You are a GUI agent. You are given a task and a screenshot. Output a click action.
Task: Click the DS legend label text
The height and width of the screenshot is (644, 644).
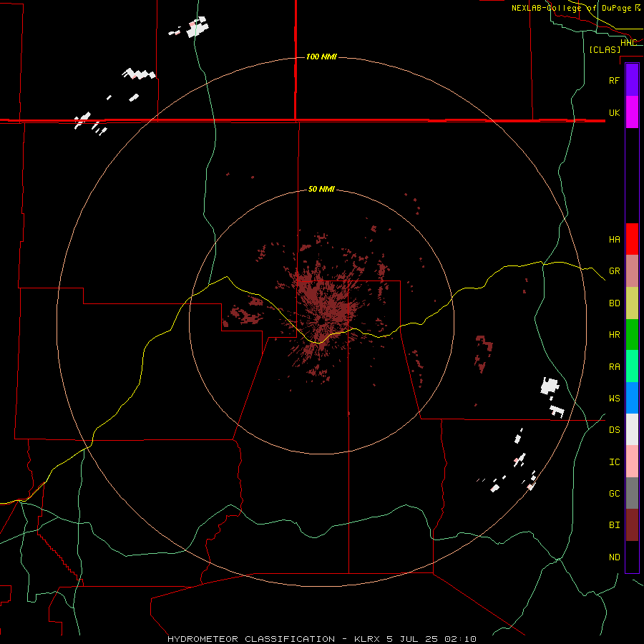[615, 430]
